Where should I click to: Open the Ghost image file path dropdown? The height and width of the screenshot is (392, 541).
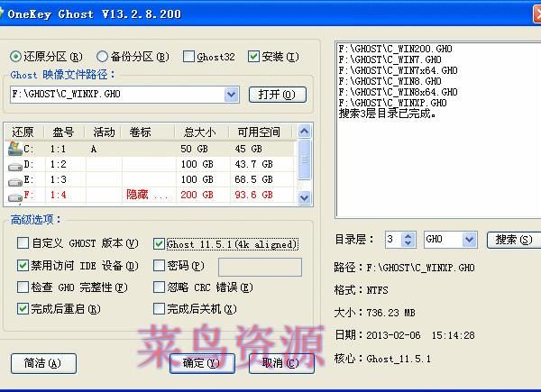point(231,94)
